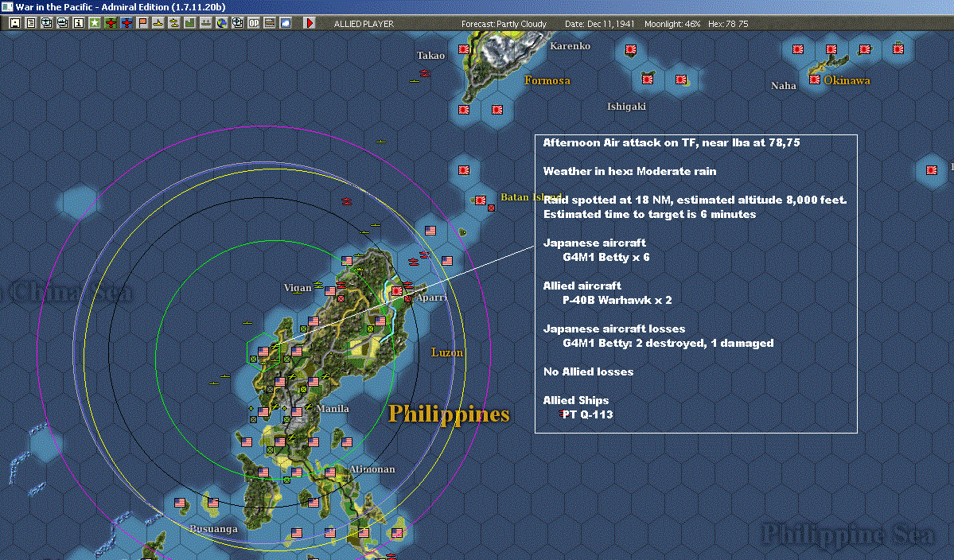Click the War in the Pacific title bar
This screenshot has height=560, width=954.
click(477, 6)
